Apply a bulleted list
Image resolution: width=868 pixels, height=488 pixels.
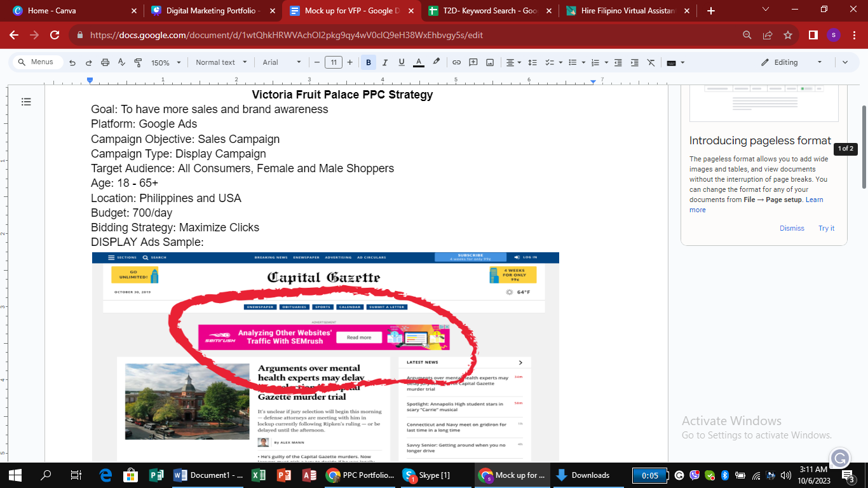(572, 62)
